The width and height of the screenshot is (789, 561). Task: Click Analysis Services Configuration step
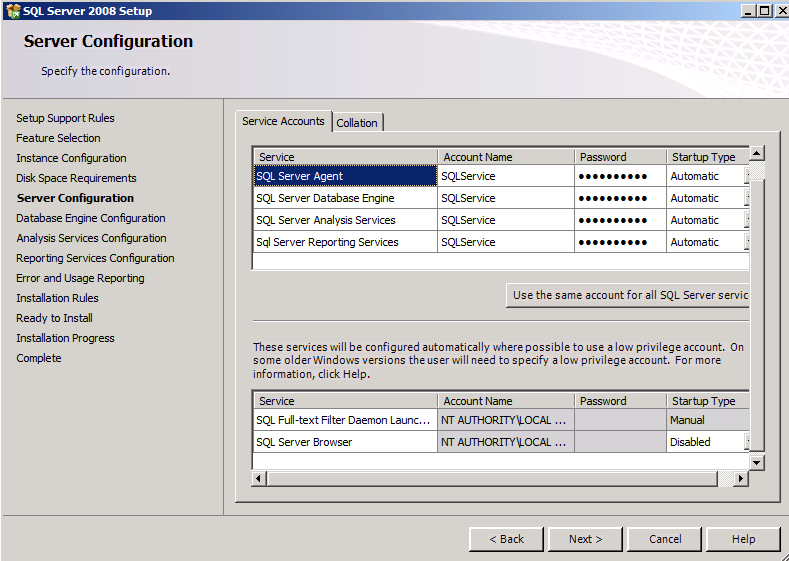tap(91, 238)
